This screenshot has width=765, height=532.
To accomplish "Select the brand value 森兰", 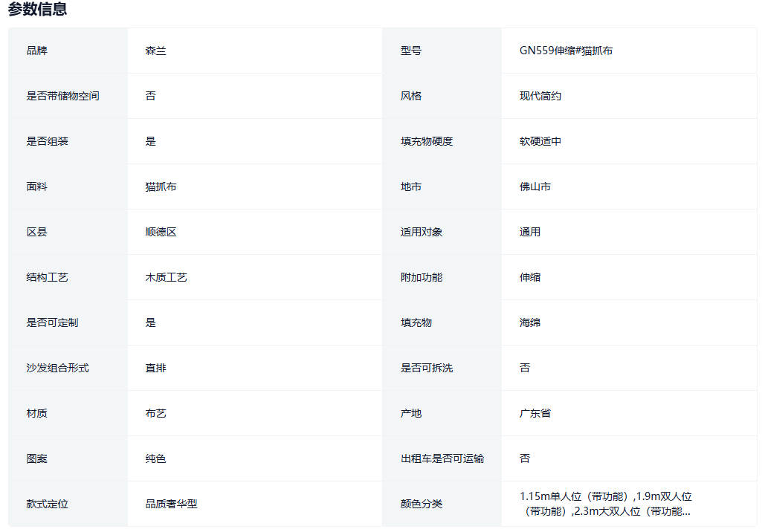I will (155, 51).
